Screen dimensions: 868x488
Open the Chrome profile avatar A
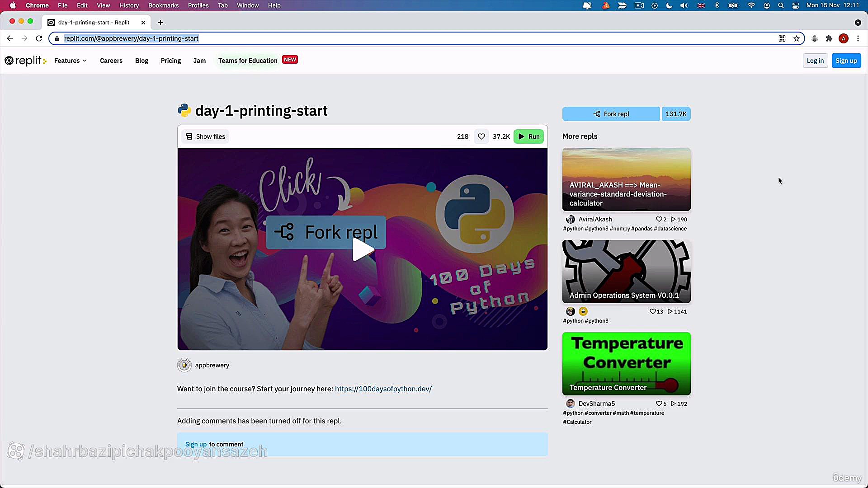tap(844, 38)
